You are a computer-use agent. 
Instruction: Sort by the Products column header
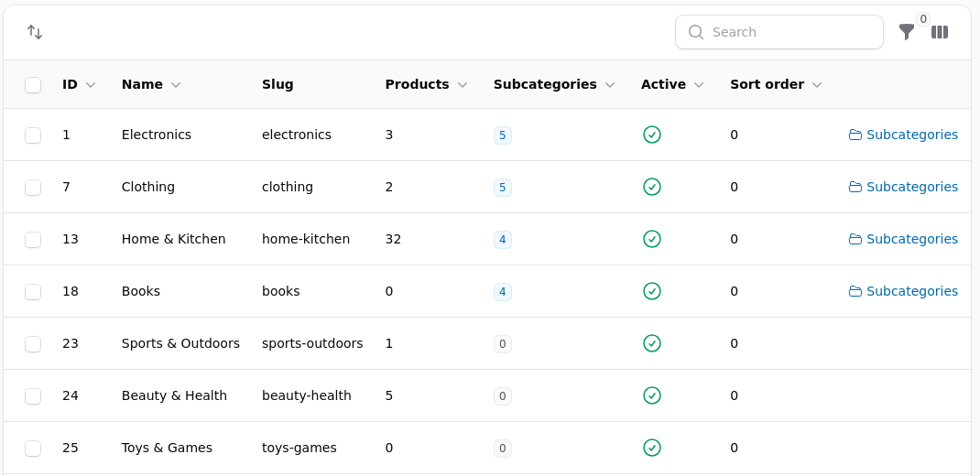[x=426, y=84]
